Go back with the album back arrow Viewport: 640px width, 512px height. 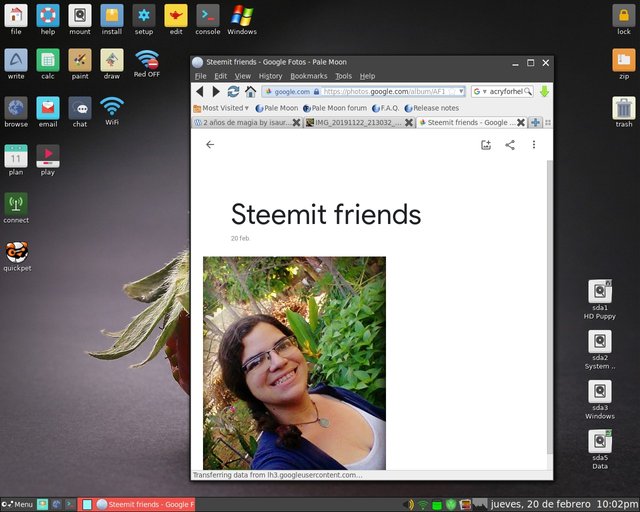210,145
